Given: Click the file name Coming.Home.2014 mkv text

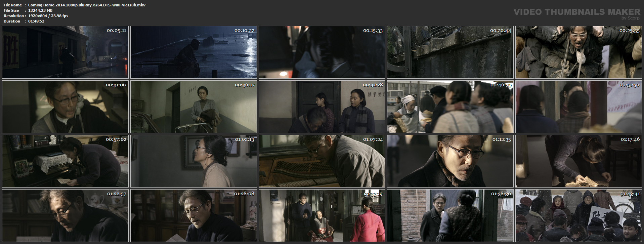Looking at the screenshot, I should (x=87, y=5).
